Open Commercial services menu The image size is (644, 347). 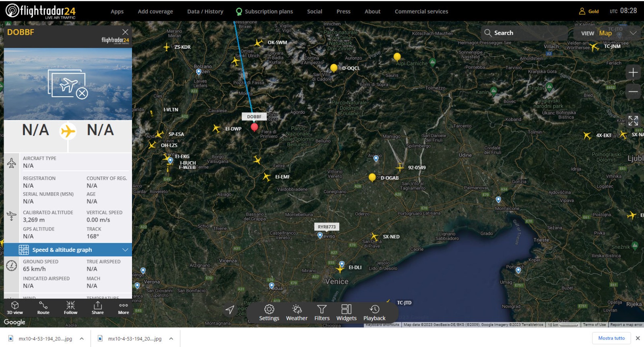(x=421, y=11)
